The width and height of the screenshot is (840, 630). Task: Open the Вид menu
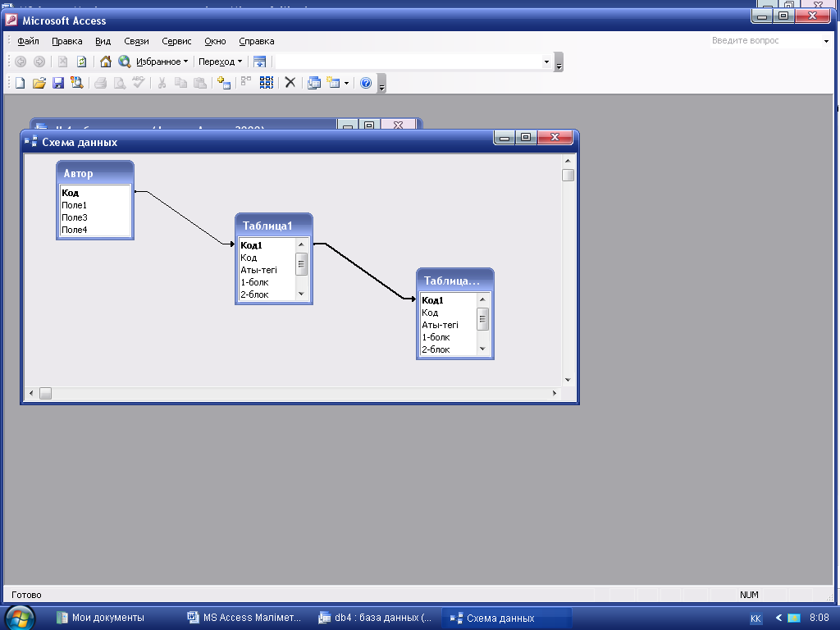coord(103,41)
